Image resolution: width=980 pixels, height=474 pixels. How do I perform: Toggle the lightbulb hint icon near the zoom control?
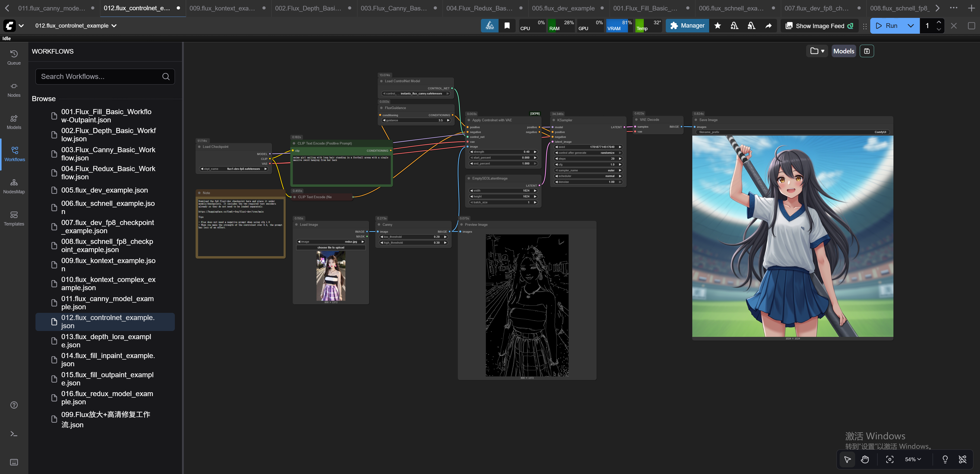[x=945, y=459]
